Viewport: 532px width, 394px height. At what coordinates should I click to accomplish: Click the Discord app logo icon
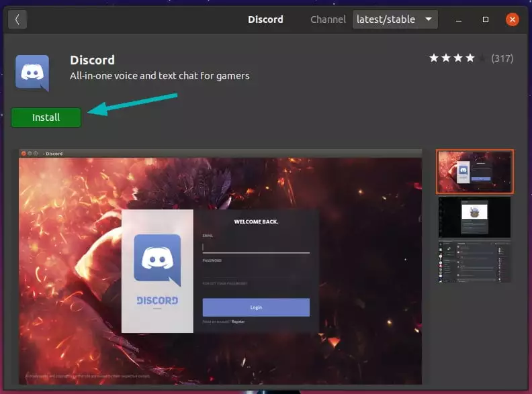coord(32,73)
